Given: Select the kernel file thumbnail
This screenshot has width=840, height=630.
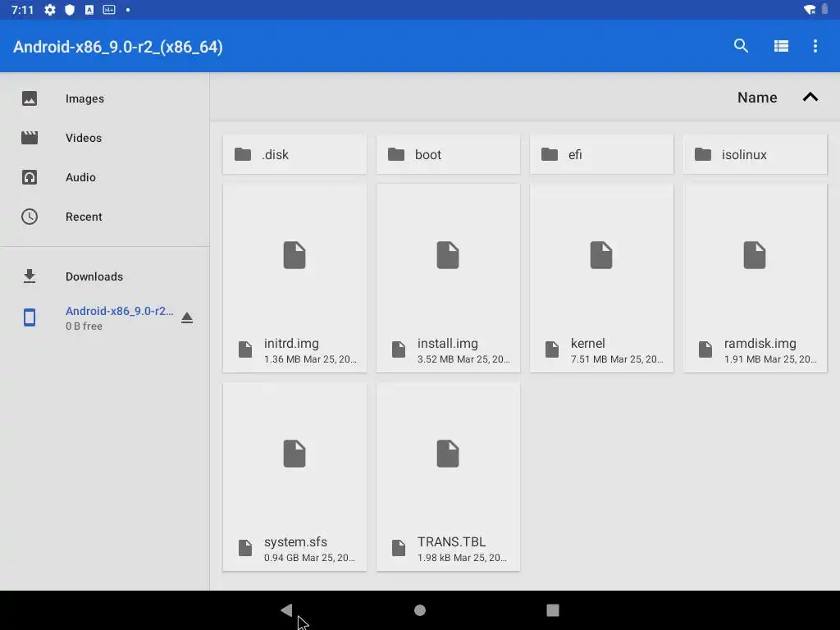Looking at the screenshot, I should coord(601,255).
